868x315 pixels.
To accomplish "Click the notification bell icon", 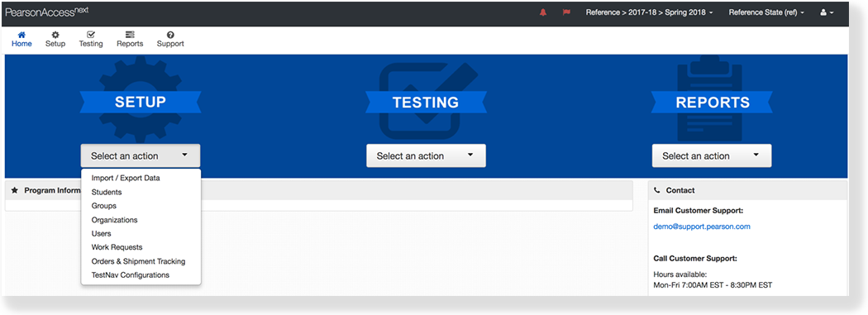I will [x=542, y=12].
